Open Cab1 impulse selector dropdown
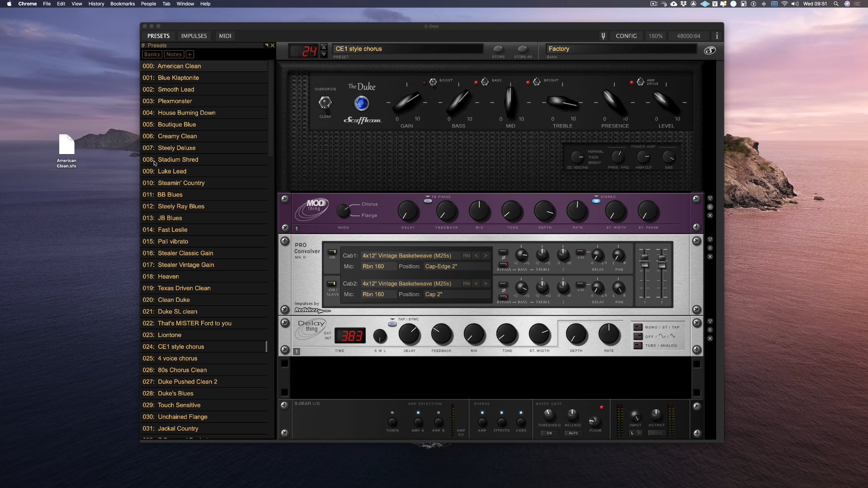 point(410,256)
